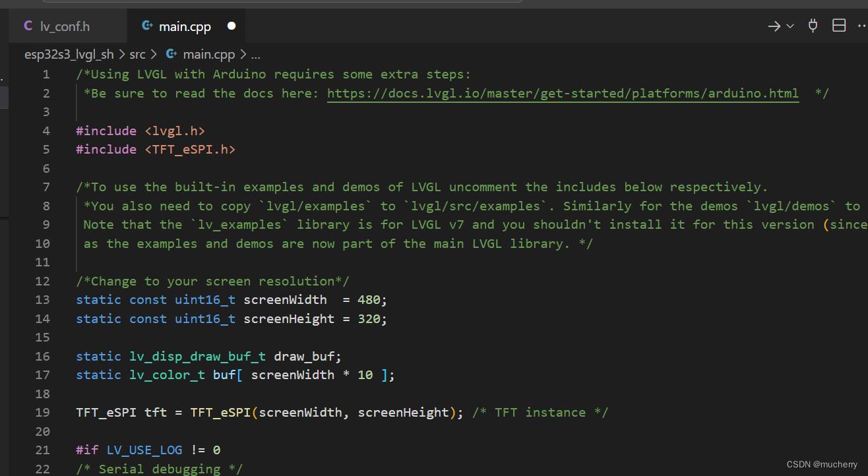Open the main.cpp breadcrumb entry
This screenshot has width=868, height=476.
(x=209, y=55)
